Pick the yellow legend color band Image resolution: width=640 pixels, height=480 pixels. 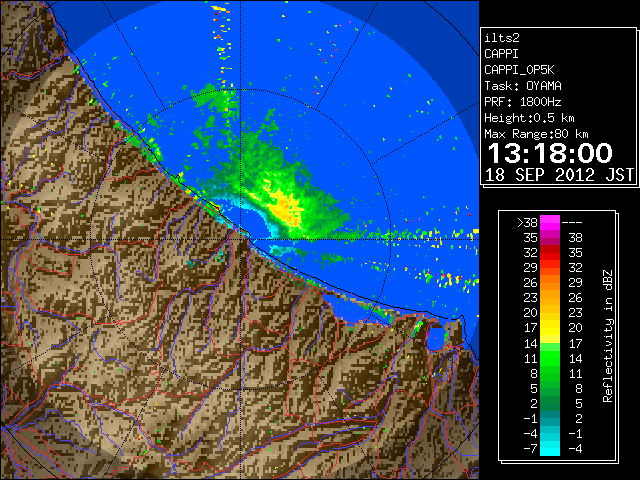pos(550,330)
